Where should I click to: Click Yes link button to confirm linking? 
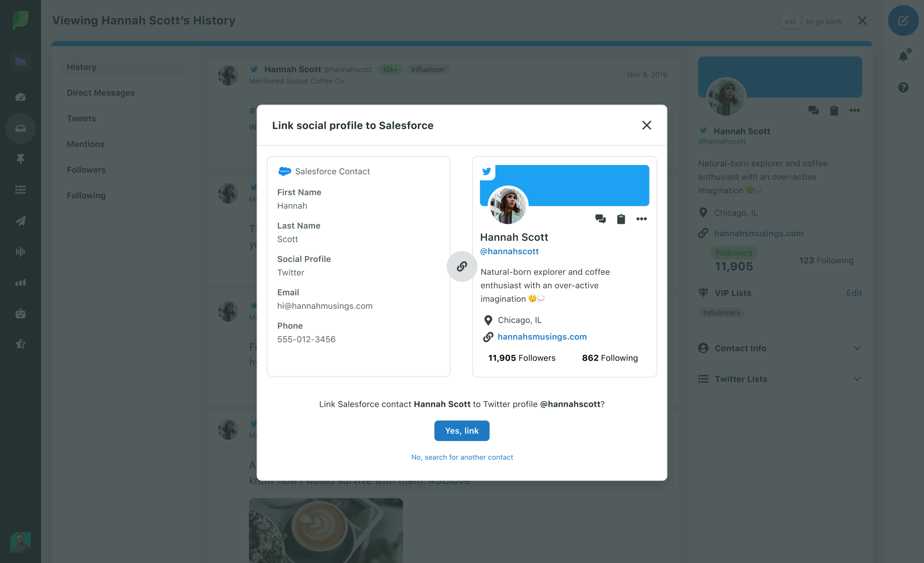pos(462,430)
